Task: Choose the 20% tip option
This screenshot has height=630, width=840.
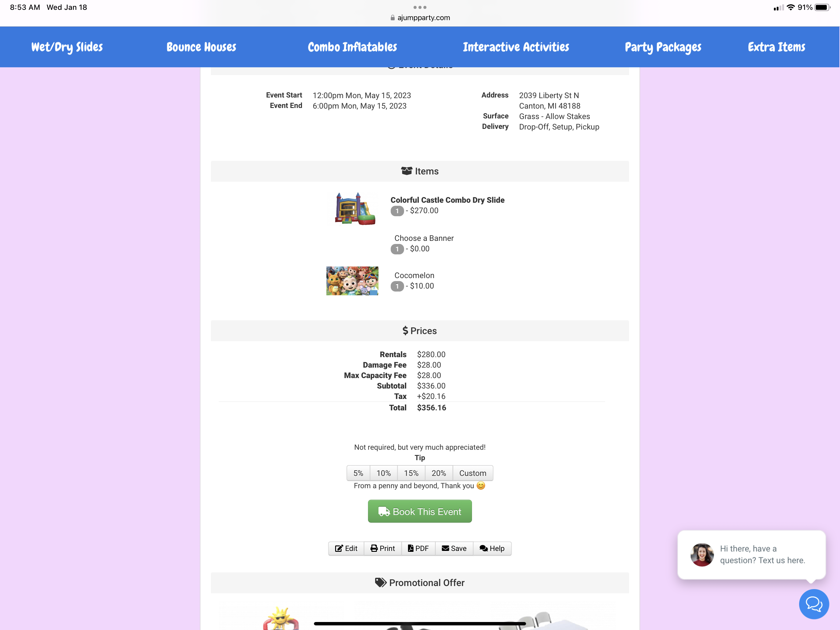Action: 439,473
